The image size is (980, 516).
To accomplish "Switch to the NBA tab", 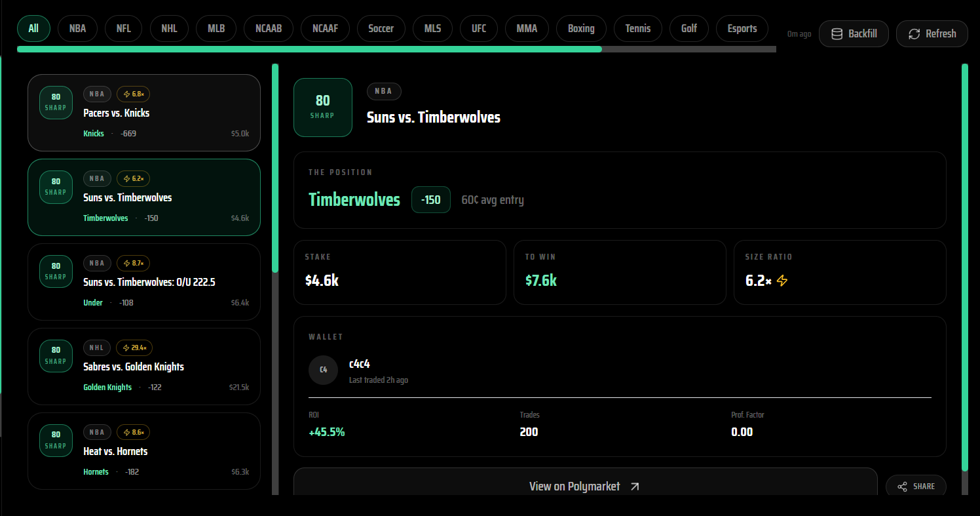I will pyautogui.click(x=77, y=28).
